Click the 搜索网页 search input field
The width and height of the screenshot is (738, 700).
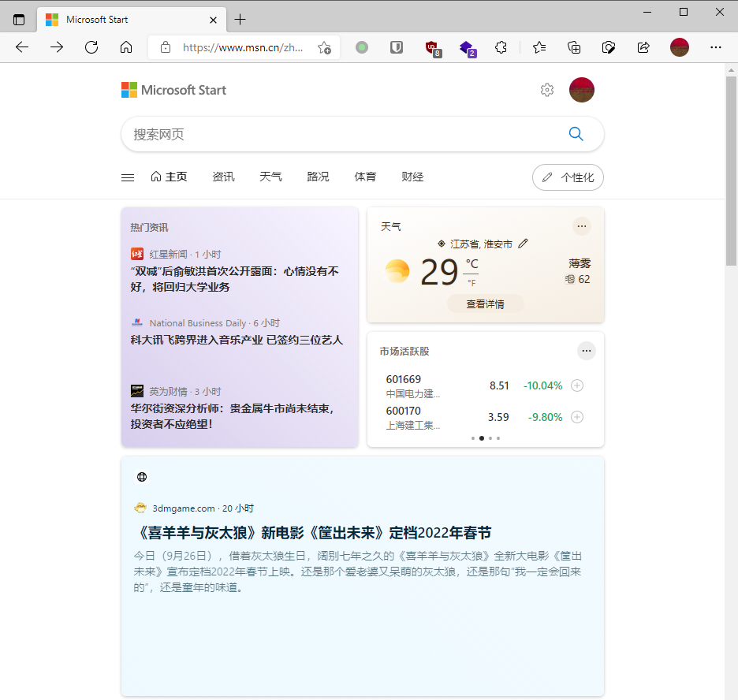(x=344, y=135)
